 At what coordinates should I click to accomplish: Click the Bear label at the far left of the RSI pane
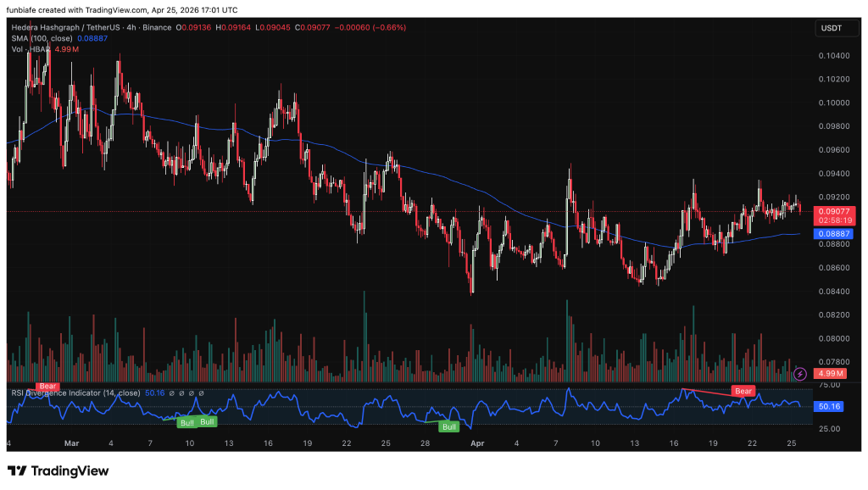[x=47, y=386]
